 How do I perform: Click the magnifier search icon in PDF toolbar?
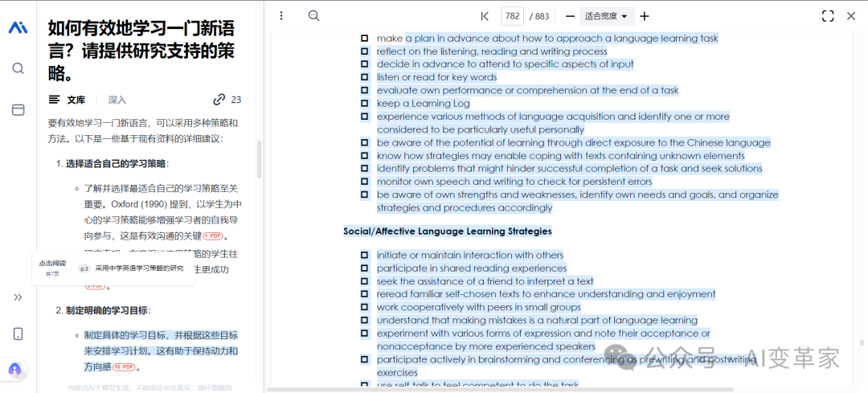pyautogui.click(x=314, y=16)
